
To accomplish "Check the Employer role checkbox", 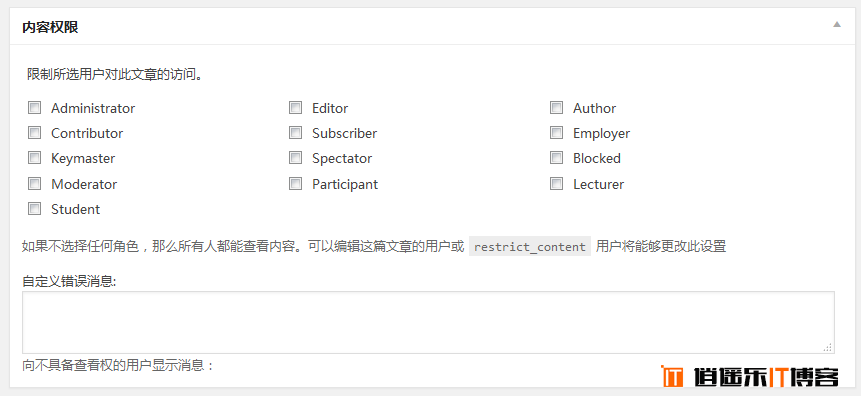I will click(556, 133).
